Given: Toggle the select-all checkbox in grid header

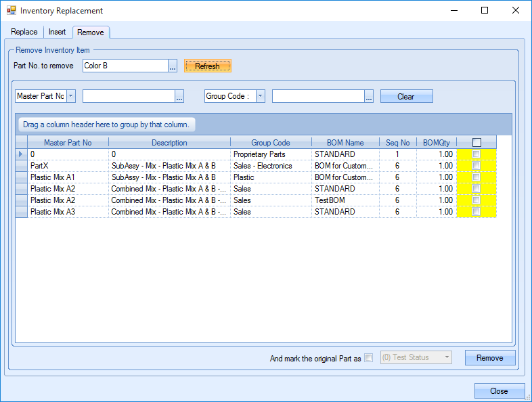Looking at the screenshot, I should (x=476, y=143).
